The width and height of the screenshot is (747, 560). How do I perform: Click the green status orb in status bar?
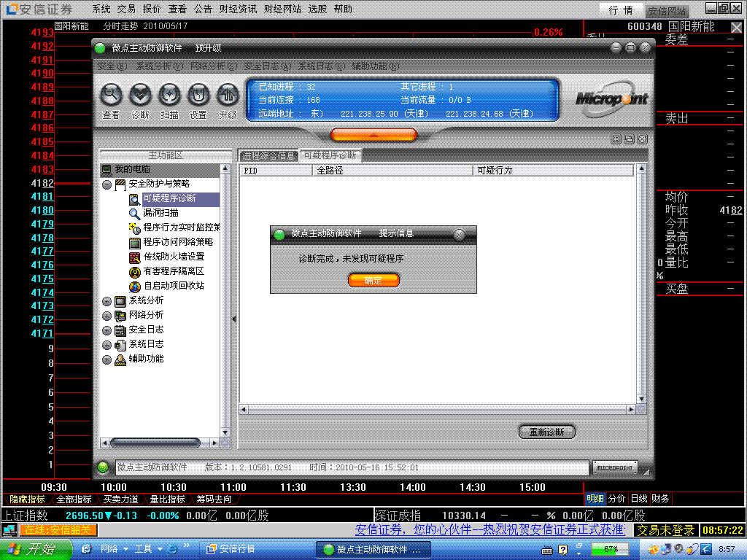pos(102,467)
